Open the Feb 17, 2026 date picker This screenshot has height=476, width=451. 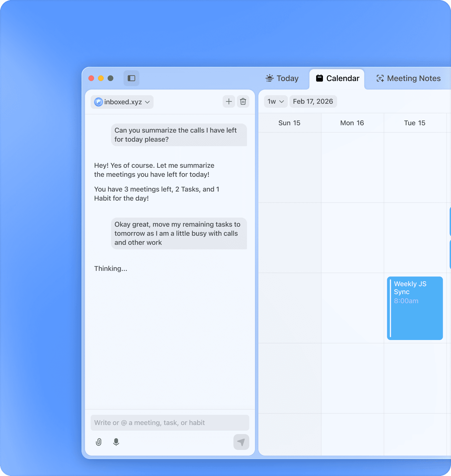pos(313,101)
